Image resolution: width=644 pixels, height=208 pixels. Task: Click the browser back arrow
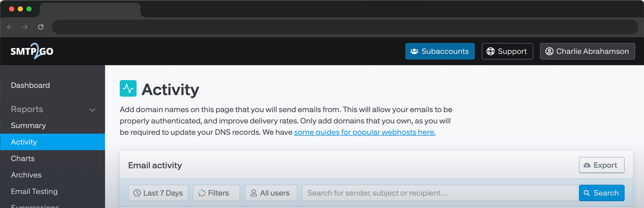coord(10,27)
